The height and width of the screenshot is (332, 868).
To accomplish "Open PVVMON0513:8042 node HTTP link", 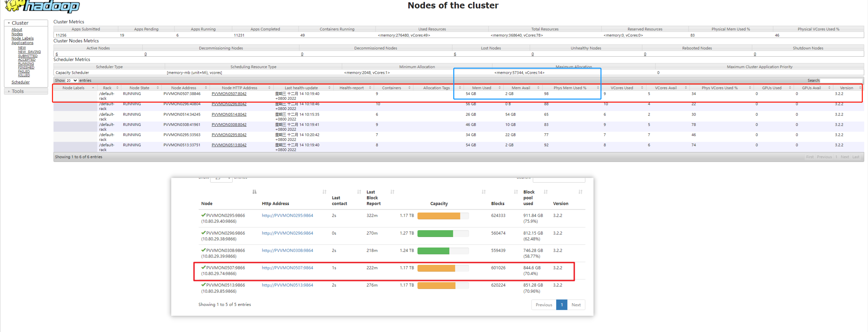I will [229, 145].
